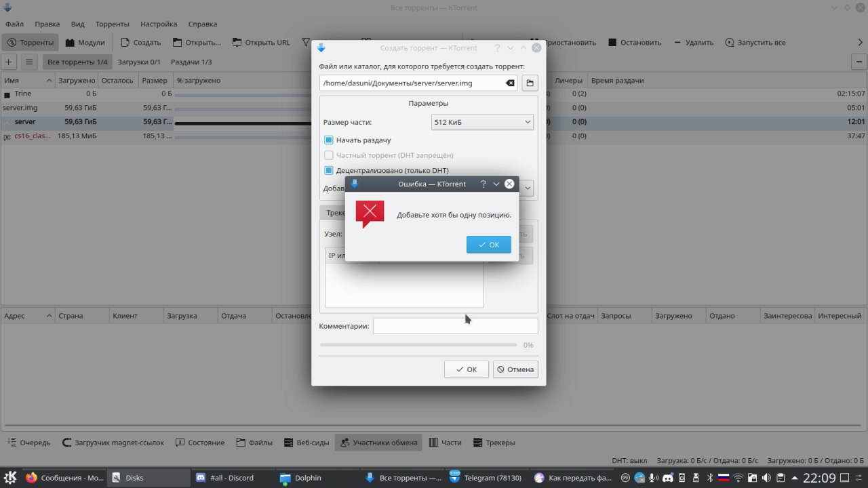Click the hamburger list button beside plus
868x488 pixels.
(28, 62)
